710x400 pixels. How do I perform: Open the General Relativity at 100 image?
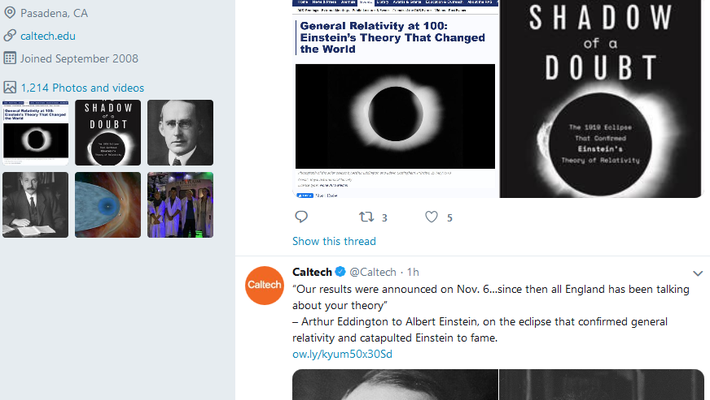tap(395, 98)
